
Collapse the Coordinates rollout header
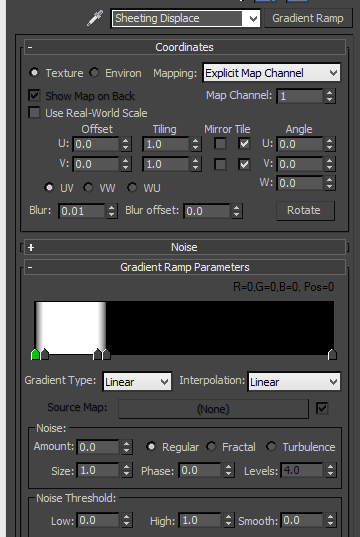pos(185,47)
